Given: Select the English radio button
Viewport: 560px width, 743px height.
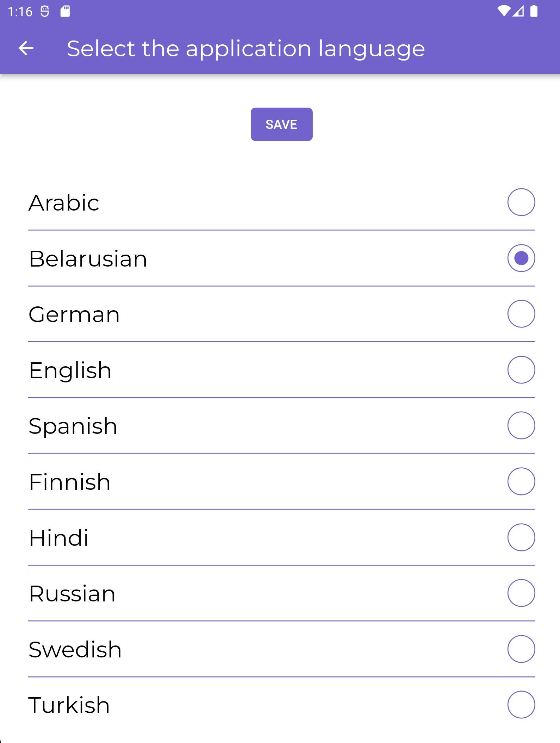Looking at the screenshot, I should coord(521,370).
